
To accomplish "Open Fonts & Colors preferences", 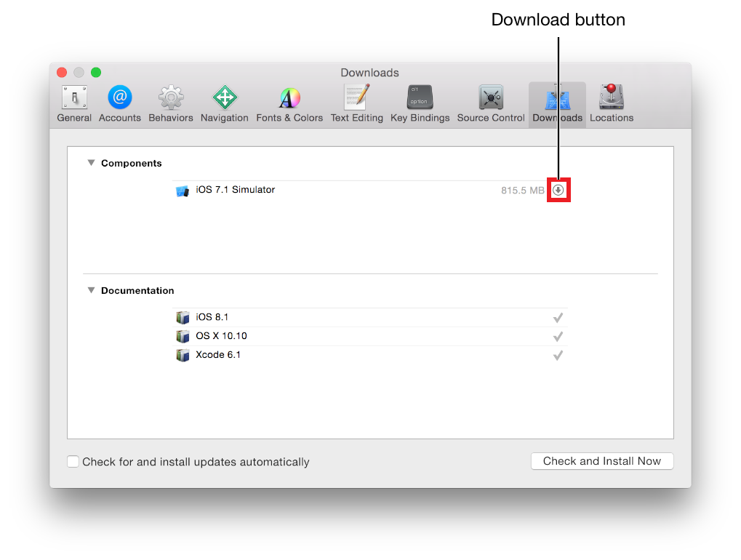I will click(289, 103).
